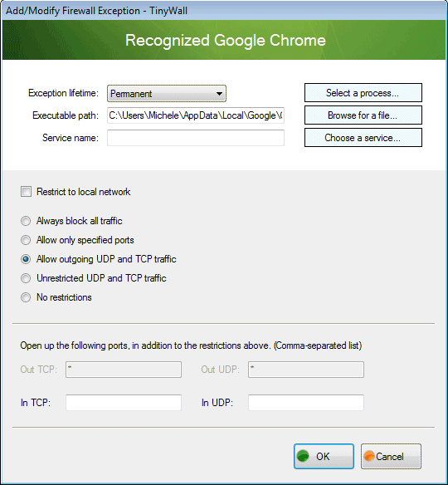
Task: Select Always block all traffic
Action: [x=26, y=221]
